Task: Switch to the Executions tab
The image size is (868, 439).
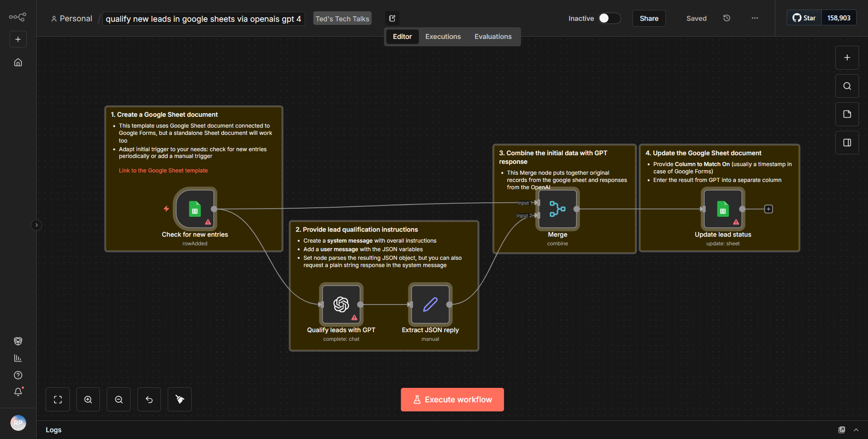Action: coord(443,37)
